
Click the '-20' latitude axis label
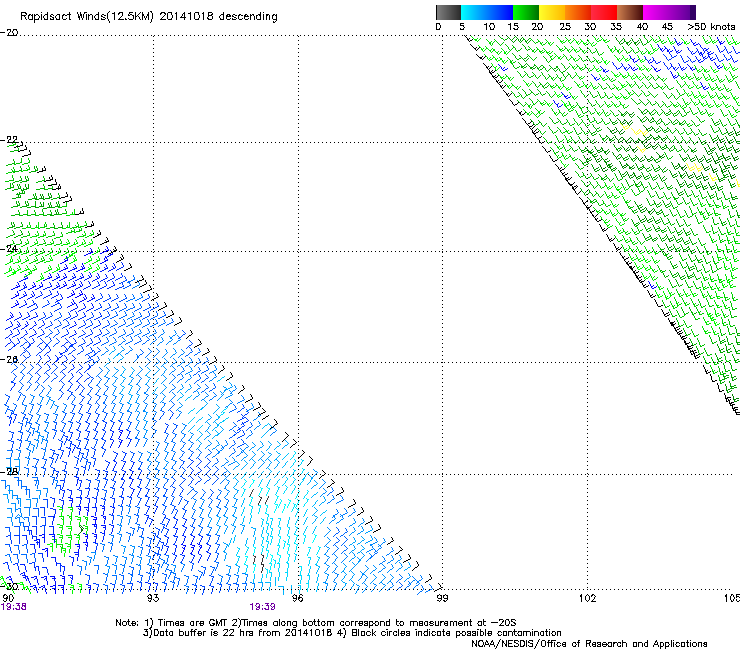(9, 33)
